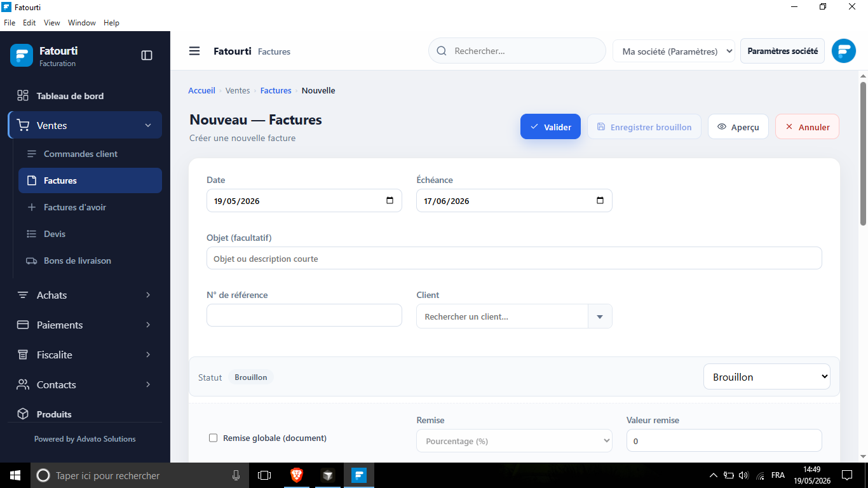Open the Remise Pourcentage (%) dropdown

click(514, 441)
